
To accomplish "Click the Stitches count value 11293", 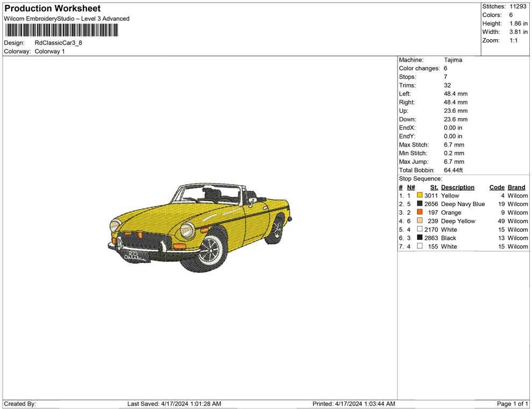I will pos(518,6).
